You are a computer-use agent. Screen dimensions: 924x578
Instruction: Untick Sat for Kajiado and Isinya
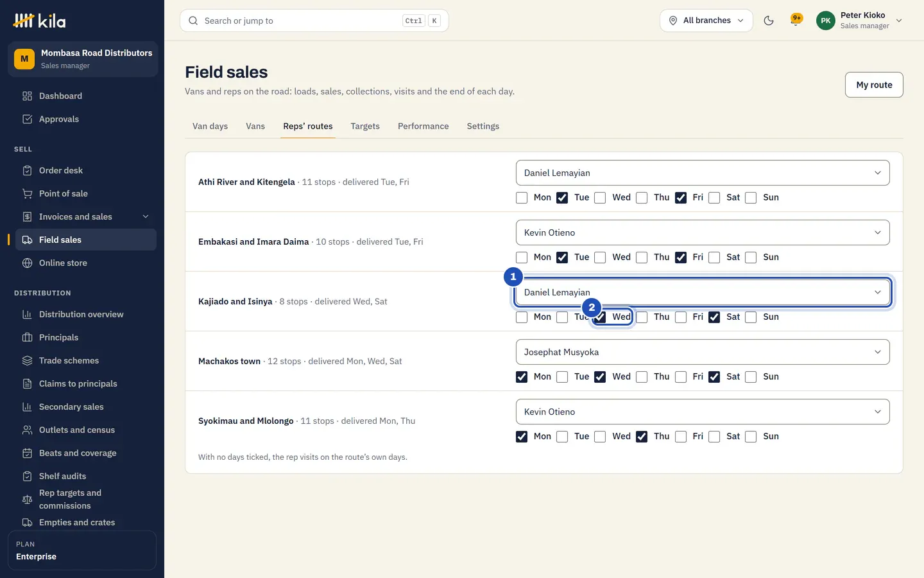tap(714, 317)
